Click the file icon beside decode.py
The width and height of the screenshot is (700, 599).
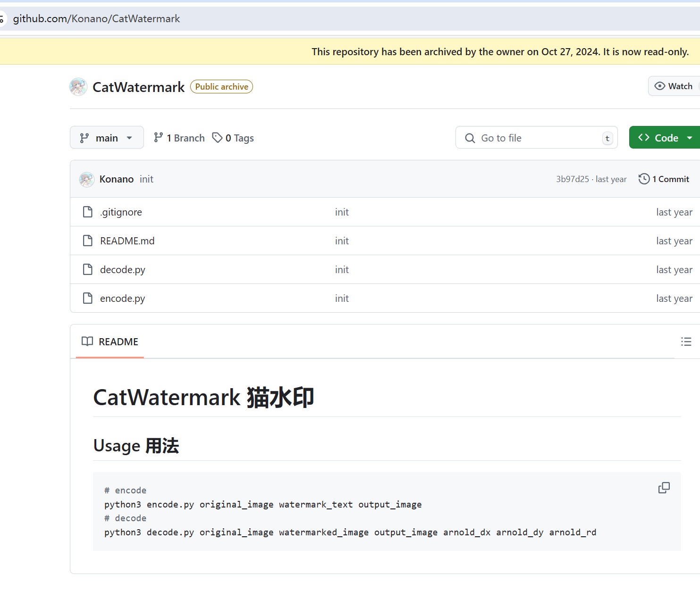(88, 269)
